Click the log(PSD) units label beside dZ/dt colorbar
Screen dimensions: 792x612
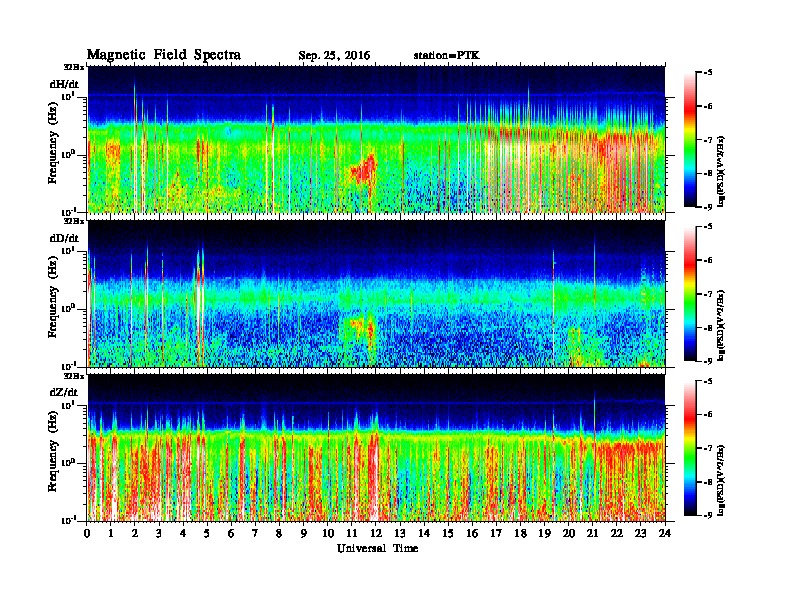pos(721,480)
